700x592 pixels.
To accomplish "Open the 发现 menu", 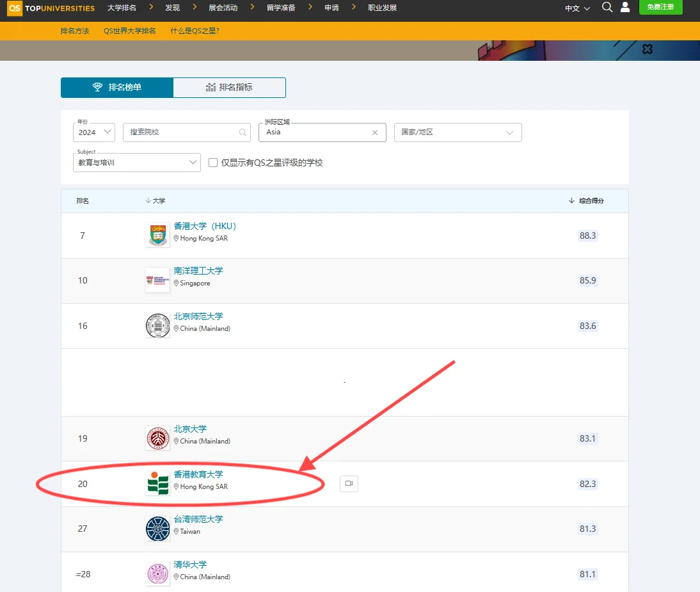I will tap(172, 8).
